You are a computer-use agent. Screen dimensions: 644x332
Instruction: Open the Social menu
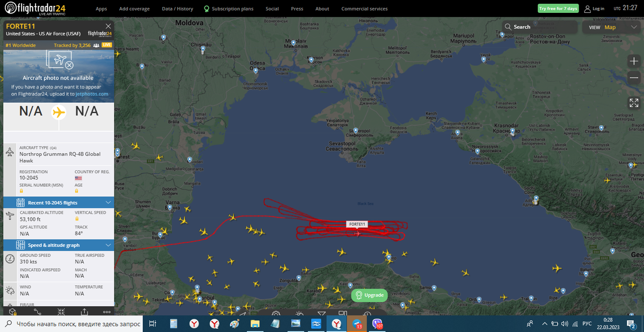[x=272, y=9]
